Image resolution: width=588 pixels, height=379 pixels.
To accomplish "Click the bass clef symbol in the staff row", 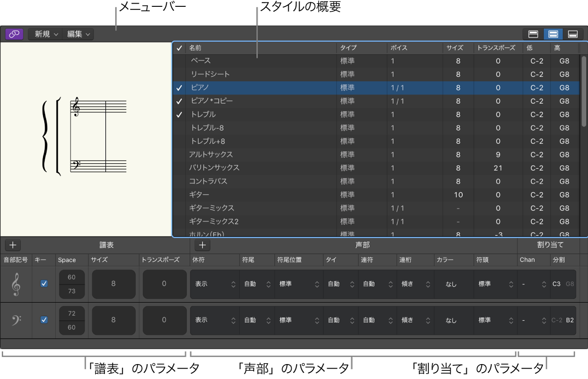I will click(16, 320).
